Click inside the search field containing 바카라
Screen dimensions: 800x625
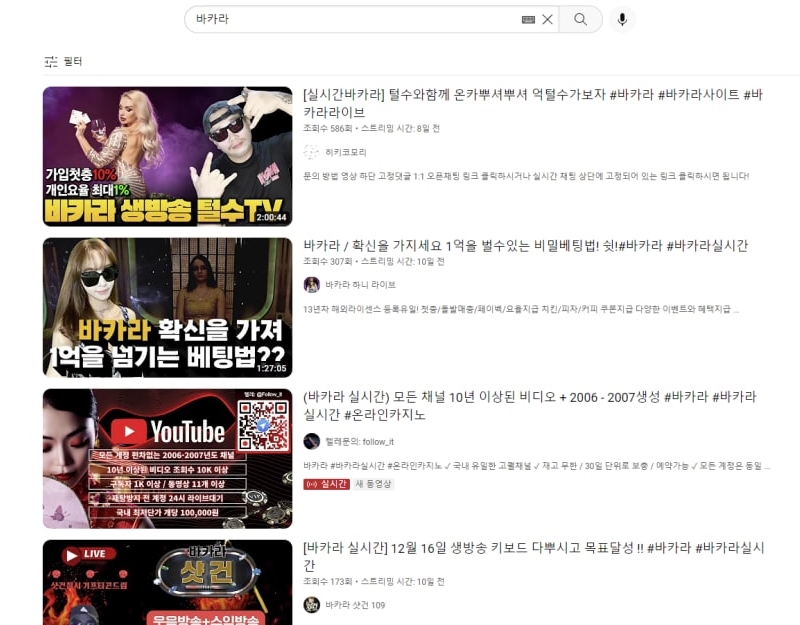(x=350, y=19)
